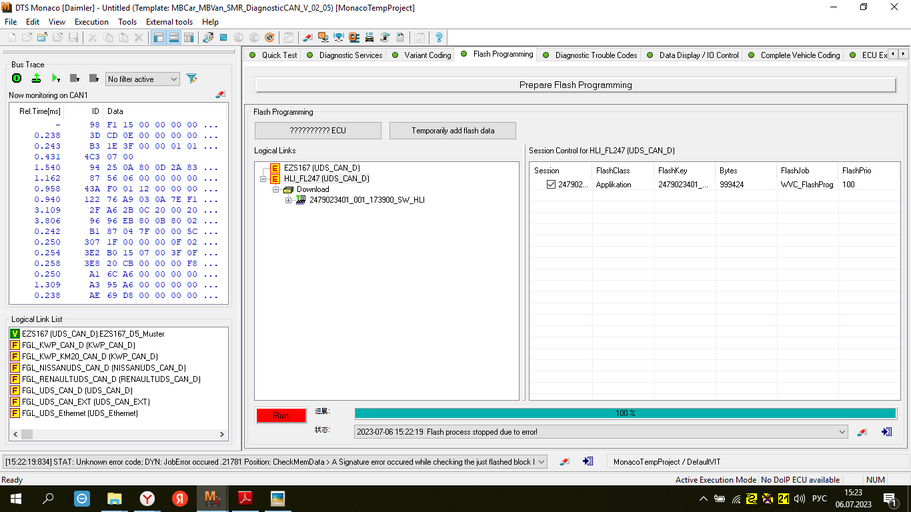The width and height of the screenshot is (911, 512).
Task: Open help with the question mark icon
Action: [439, 38]
